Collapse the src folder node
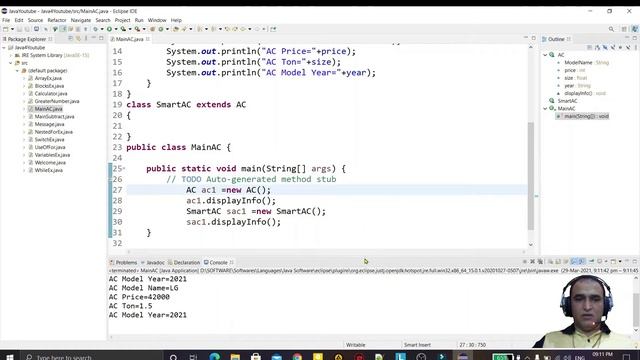Viewport: 640px width, 360px height. click(x=11, y=63)
